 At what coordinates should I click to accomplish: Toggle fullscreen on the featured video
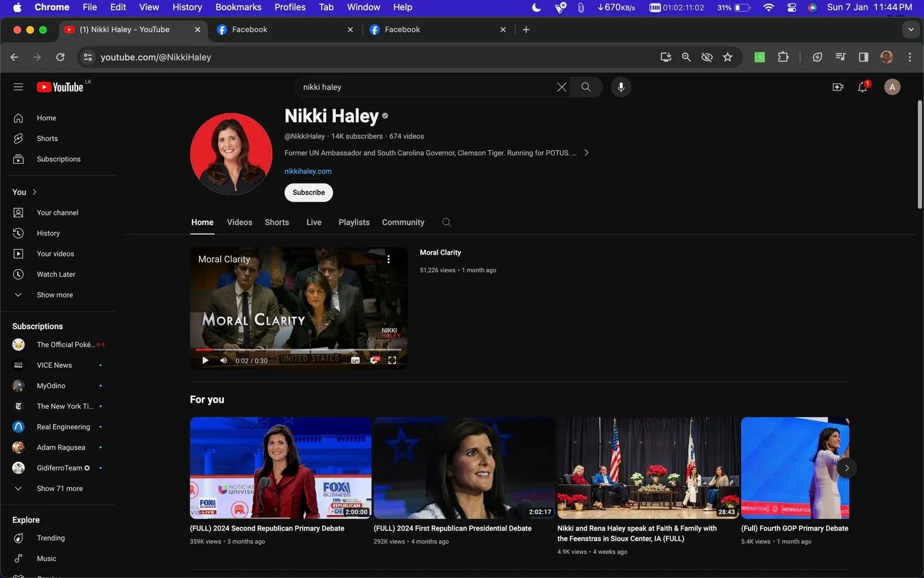[x=392, y=360]
